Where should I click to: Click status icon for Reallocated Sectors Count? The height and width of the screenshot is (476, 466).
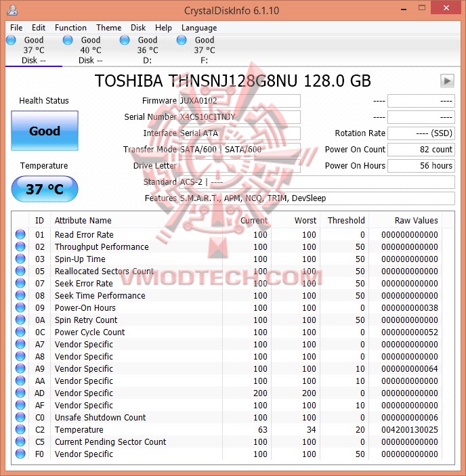[20, 271]
